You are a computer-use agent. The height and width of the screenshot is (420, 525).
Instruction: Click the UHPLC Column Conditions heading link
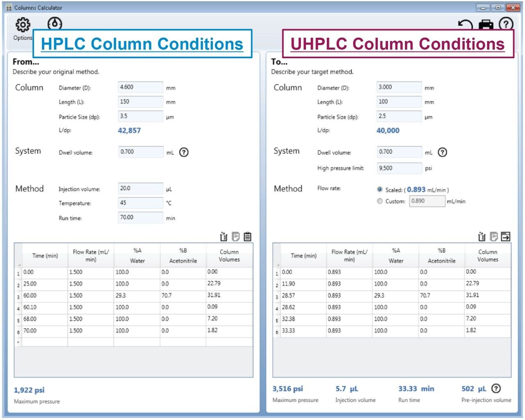click(397, 44)
